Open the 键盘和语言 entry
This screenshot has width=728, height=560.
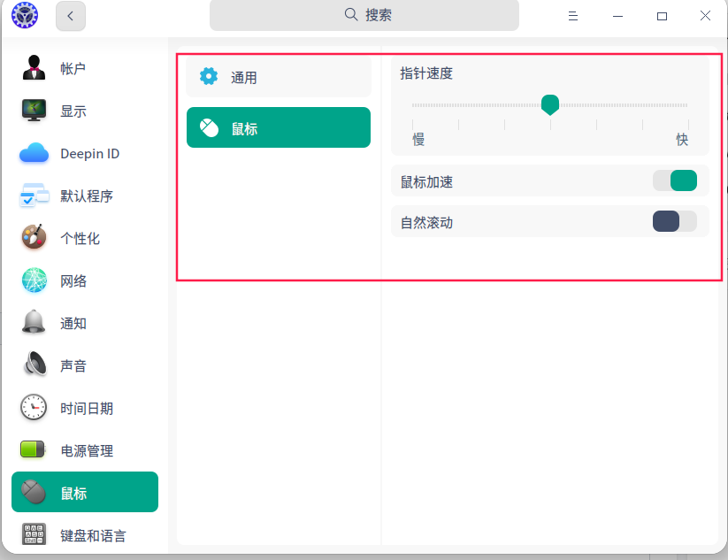click(85, 535)
